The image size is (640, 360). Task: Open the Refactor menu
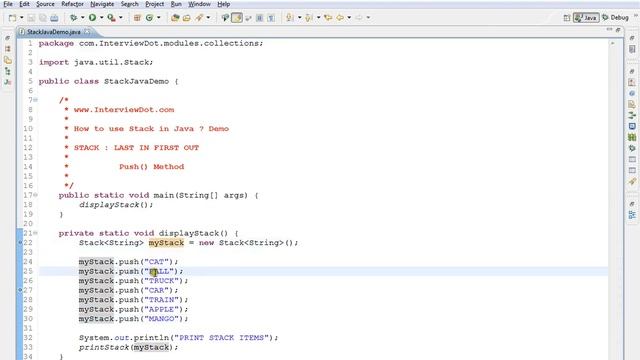(73, 4)
